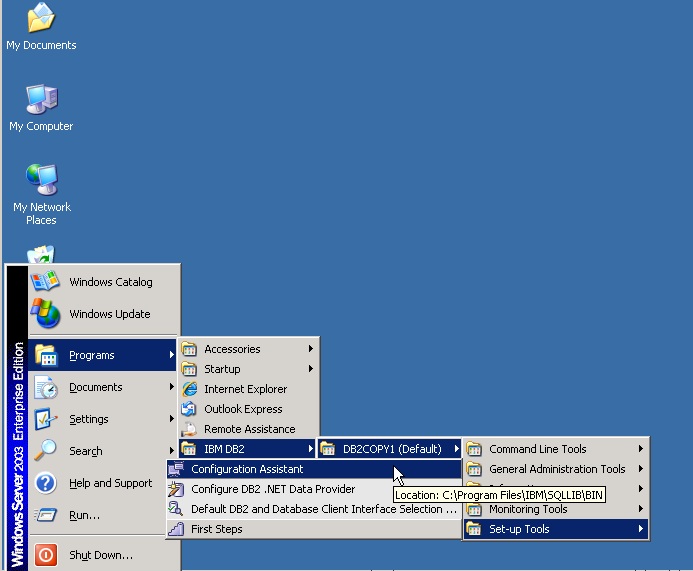Open Windows Catalog from Start menu
The width and height of the screenshot is (693, 571).
point(104,282)
